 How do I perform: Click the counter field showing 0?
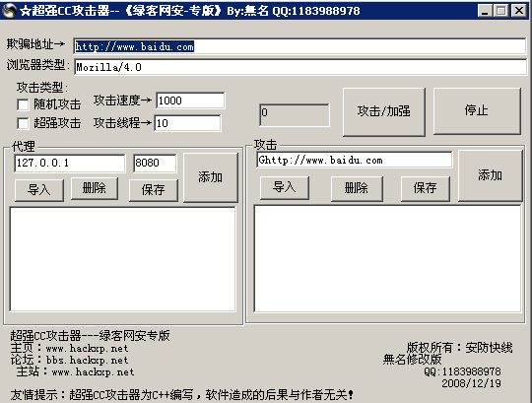tap(295, 115)
